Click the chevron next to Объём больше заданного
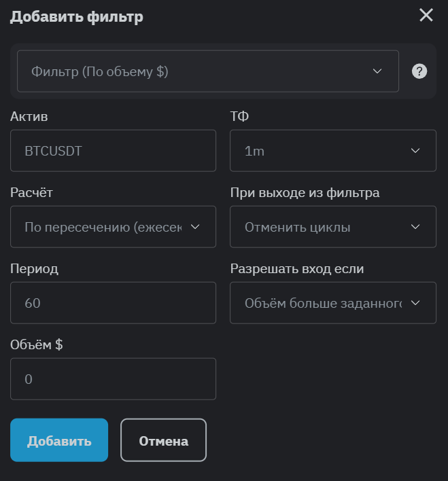This screenshot has width=448, height=481. (x=415, y=303)
